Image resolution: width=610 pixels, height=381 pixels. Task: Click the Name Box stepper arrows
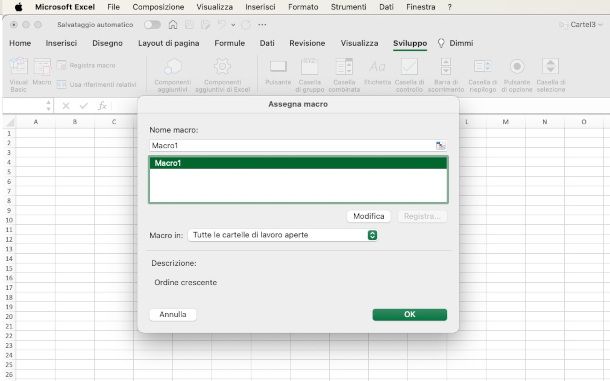pyautogui.click(x=48, y=105)
